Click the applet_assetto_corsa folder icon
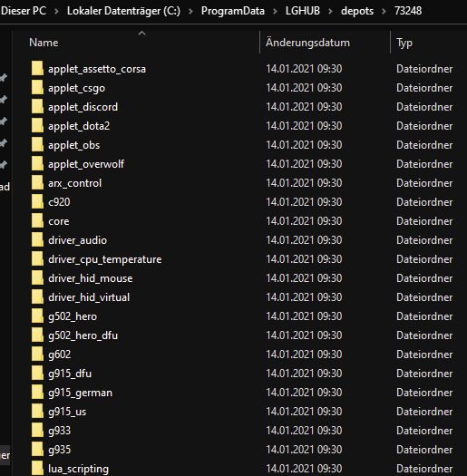Viewport: 467px width, 476px height. pyautogui.click(x=37, y=69)
